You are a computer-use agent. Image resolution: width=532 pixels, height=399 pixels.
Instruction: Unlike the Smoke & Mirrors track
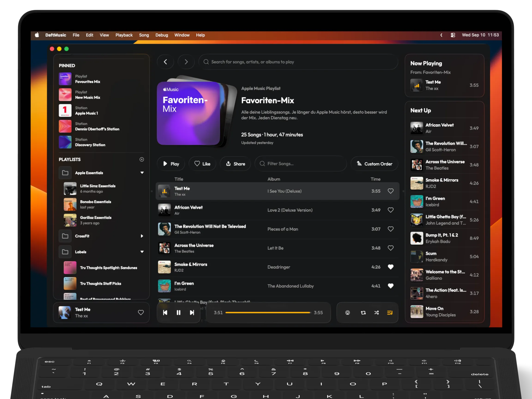(391, 267)
